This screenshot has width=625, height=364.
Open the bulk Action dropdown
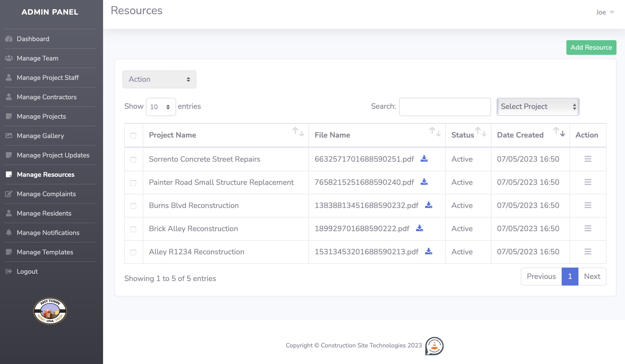point(159,79)
